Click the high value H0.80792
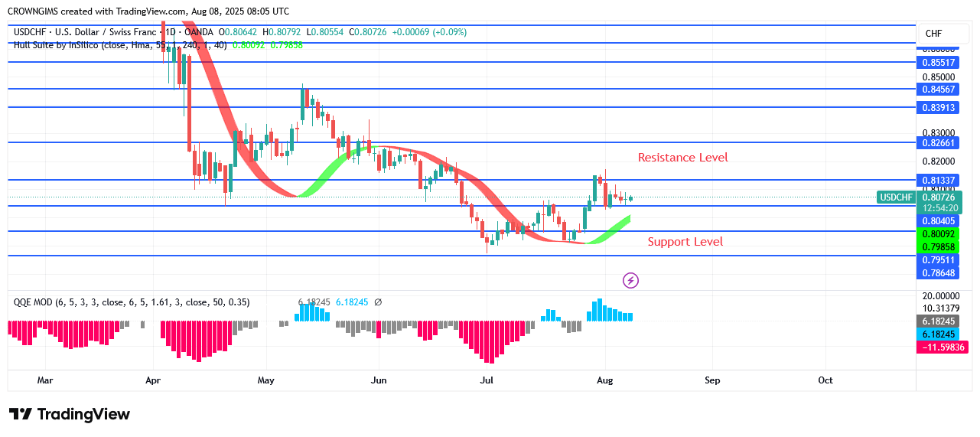 pos(282,32)
